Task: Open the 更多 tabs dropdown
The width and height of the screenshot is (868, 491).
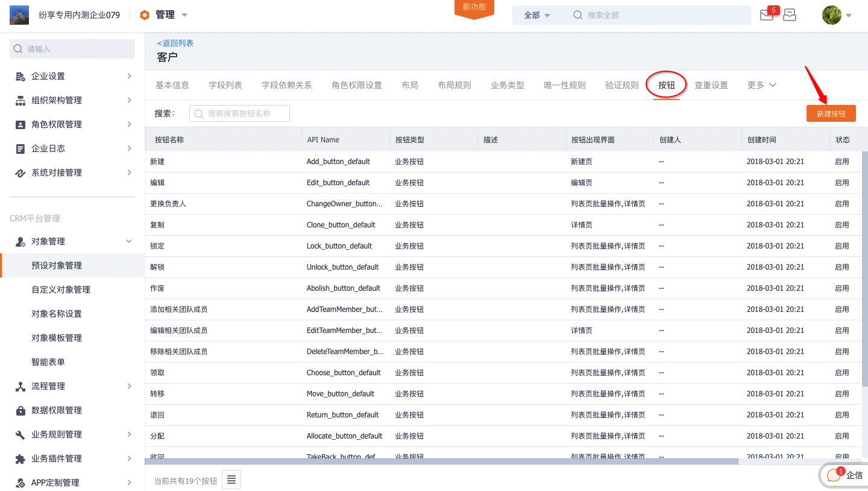Action: tap(762, 85)
